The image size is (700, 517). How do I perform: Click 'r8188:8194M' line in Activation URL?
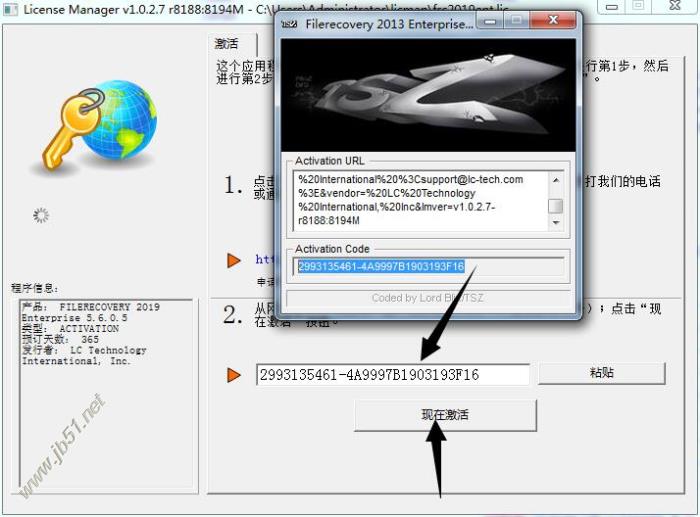click(x=329, y=221)
